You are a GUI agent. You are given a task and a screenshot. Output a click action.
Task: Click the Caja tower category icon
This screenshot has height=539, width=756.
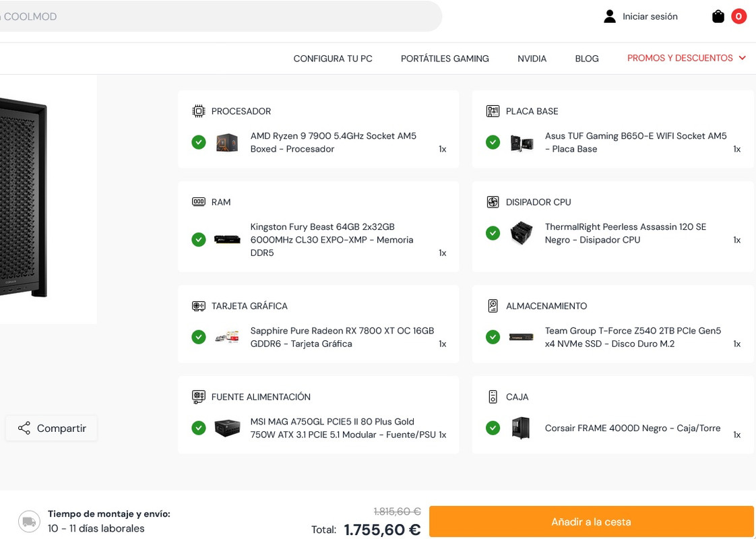click(493, 397)
